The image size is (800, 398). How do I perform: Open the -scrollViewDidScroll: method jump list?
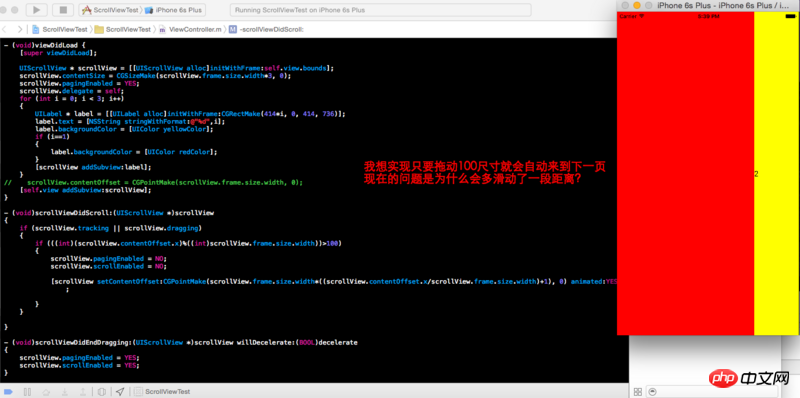266,30
